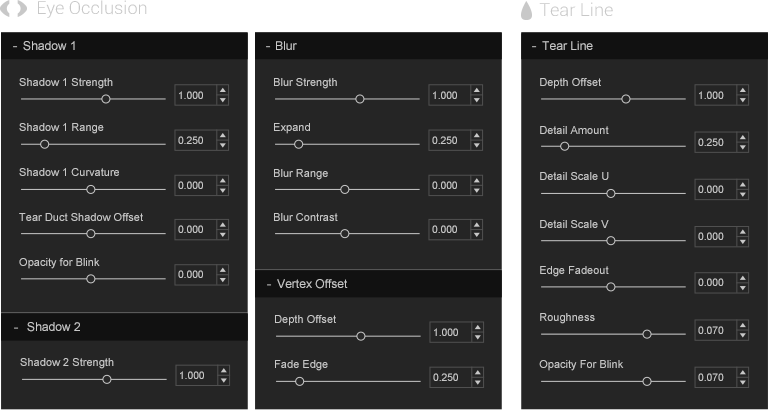The width and height of the screenshot is (768, 410).
Task: Click the Shadow 1 Curvature slider handle
Action: [x=90, y=189]
